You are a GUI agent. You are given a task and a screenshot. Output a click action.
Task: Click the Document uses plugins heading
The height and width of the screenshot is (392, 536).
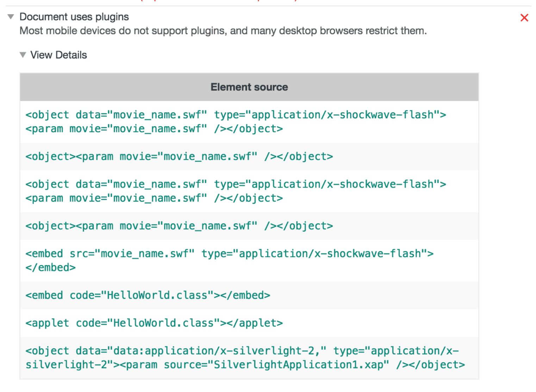[x=74, y=17]
